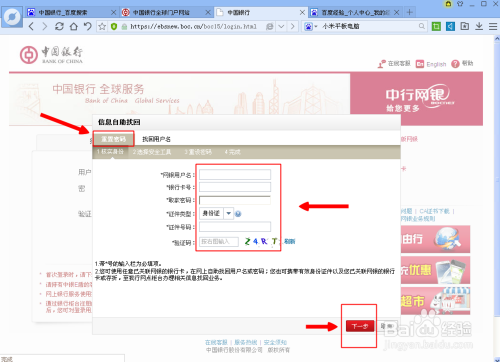Image resolution: width=500 pixels, height=362 pixels.
Task: Click the search magnifier icon
Action: [422, 26]
